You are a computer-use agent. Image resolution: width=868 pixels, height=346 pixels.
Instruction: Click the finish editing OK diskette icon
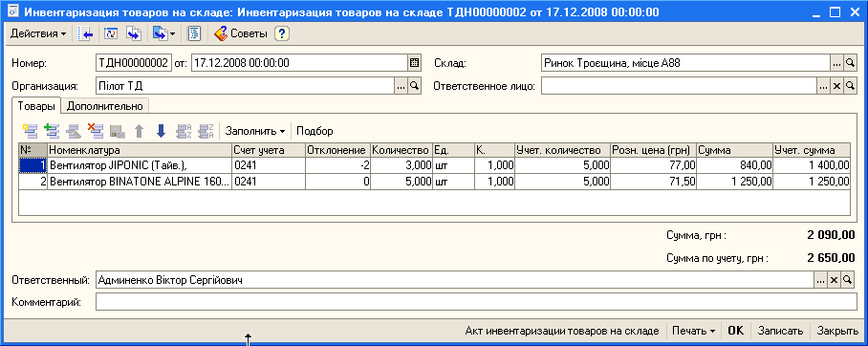[118, 131]
